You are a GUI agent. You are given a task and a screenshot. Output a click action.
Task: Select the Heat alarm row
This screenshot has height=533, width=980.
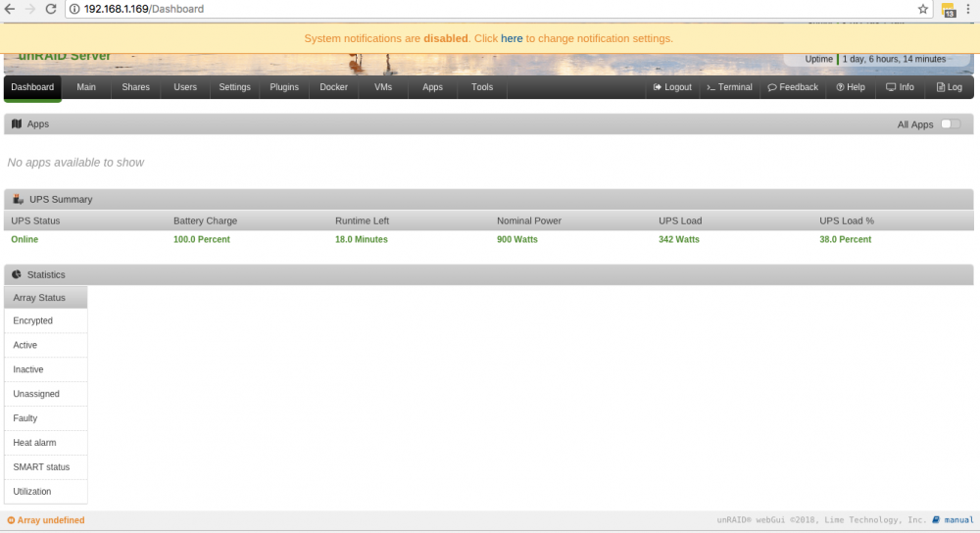(46, 443)
